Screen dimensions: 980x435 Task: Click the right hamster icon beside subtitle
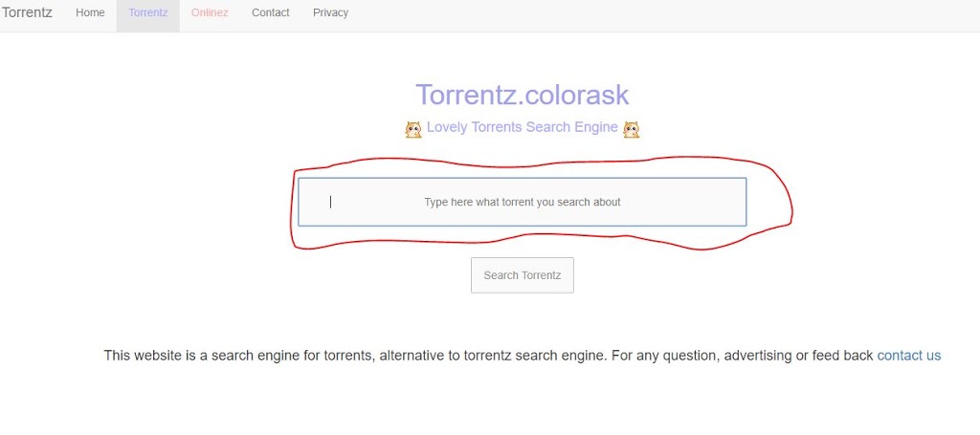632,129
